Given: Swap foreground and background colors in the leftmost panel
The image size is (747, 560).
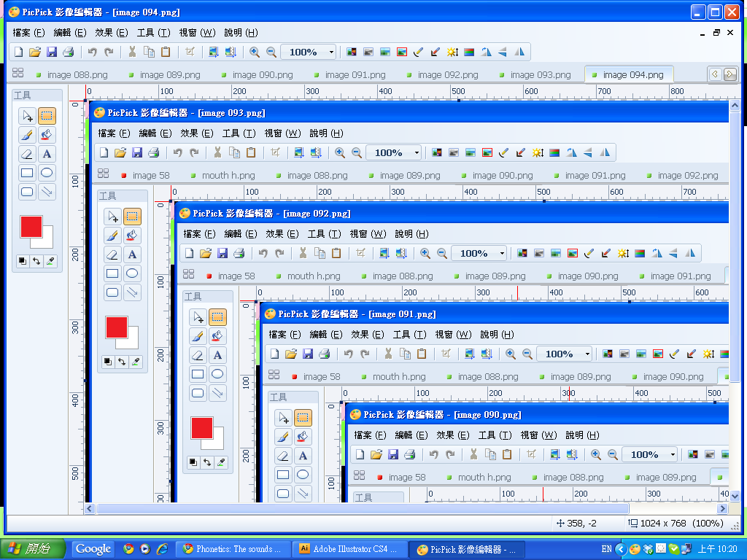Looking at the screenshot, I should (x=36, y=260).
